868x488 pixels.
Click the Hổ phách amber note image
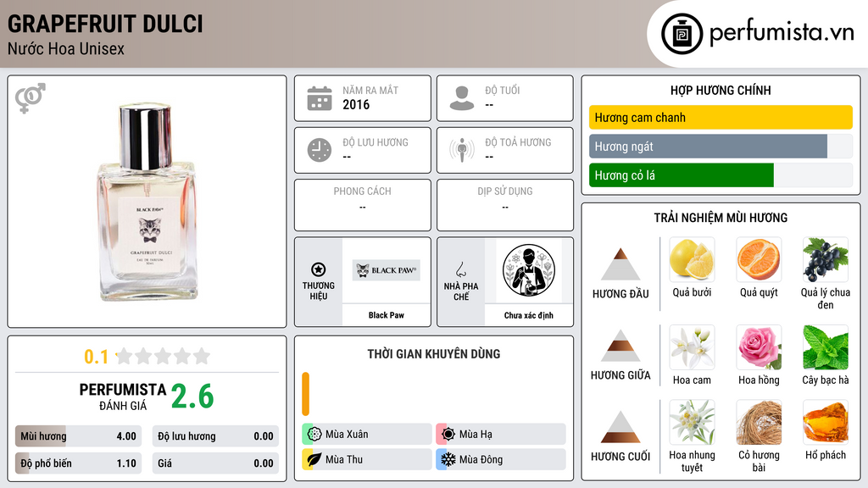tap(826, 422)
